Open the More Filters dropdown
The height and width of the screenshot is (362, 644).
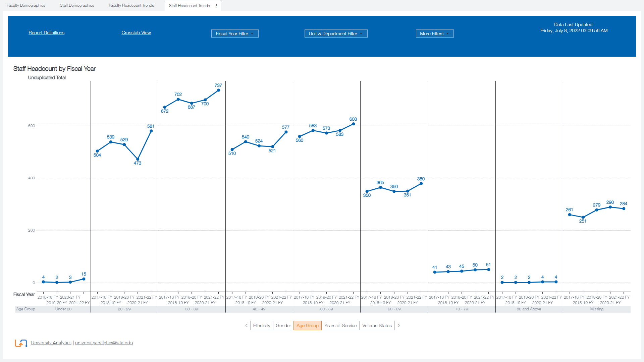tap(434, 34)
